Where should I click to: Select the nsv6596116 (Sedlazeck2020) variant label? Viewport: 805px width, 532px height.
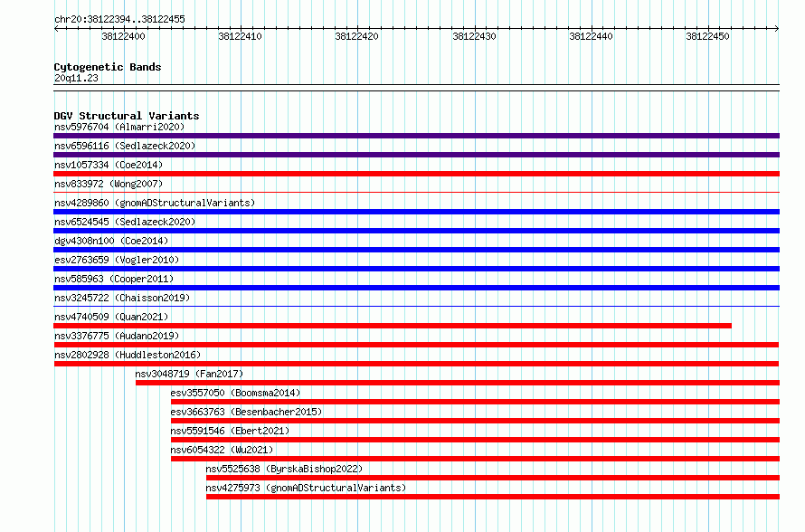(x=125, y=146)
